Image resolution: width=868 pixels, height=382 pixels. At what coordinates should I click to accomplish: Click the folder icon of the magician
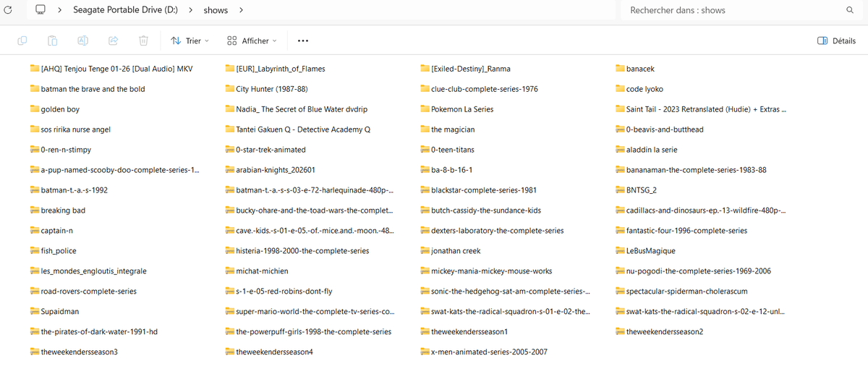click(x=425, y=130)
